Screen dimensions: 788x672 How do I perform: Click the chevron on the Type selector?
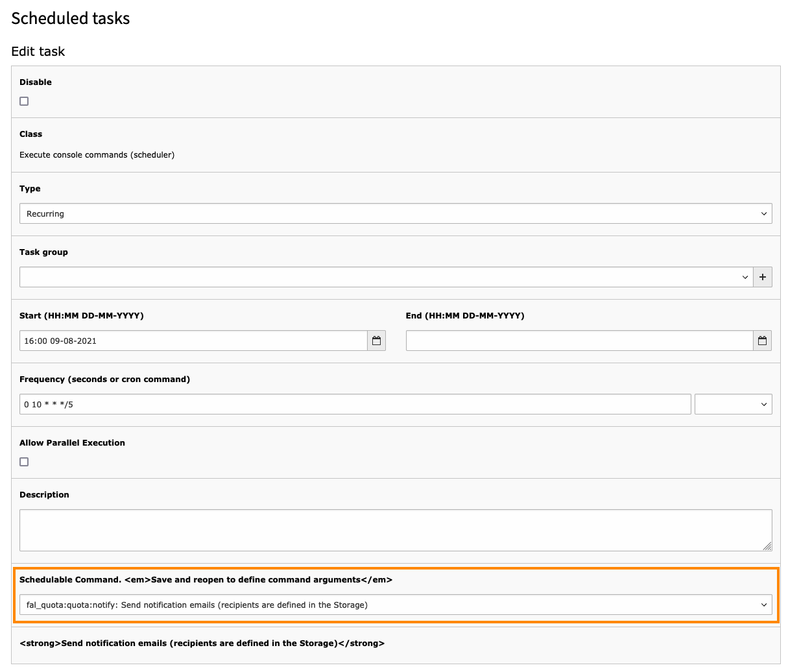(x=764, y=213)
